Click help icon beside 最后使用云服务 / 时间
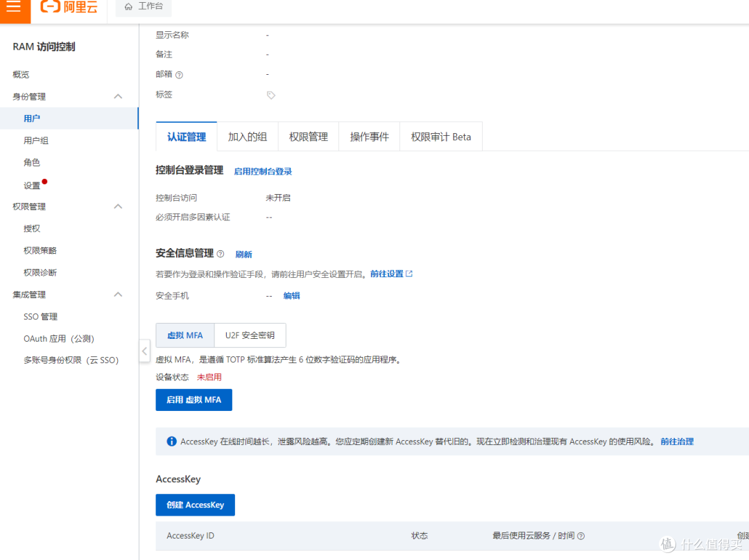The image size is (749, 560). pos(581,536)
